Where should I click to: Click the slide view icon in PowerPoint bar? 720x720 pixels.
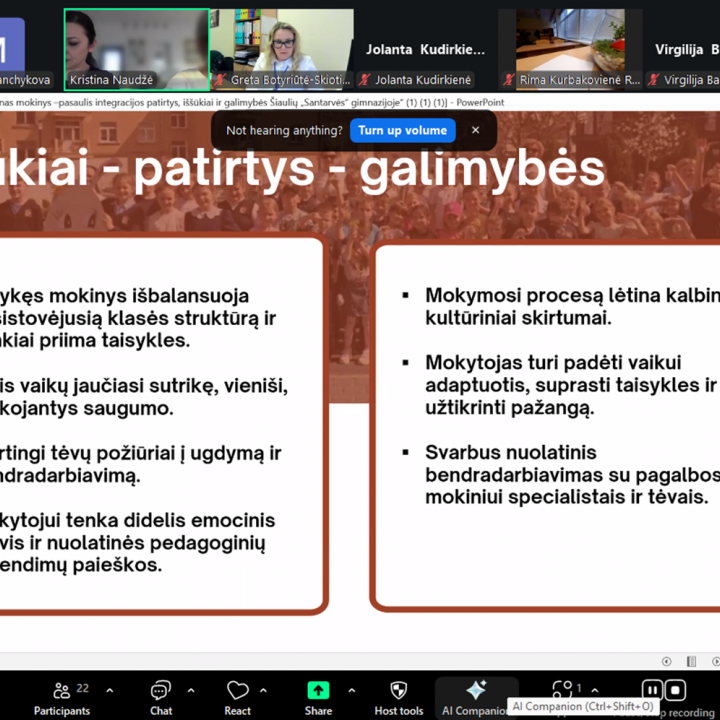coord(691,661)
